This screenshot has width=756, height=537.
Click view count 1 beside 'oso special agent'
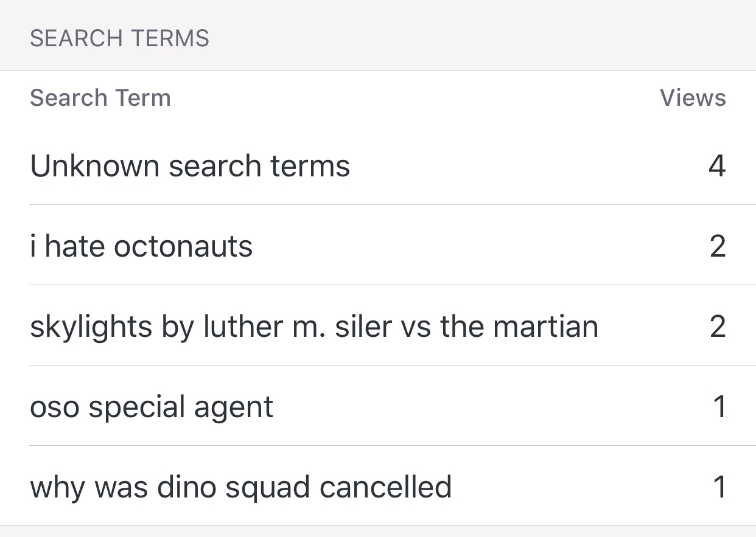(719, 407)
